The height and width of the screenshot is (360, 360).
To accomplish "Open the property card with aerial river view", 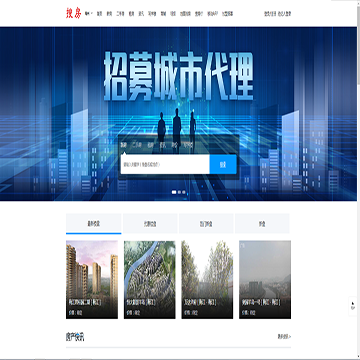I will (150, 279).
